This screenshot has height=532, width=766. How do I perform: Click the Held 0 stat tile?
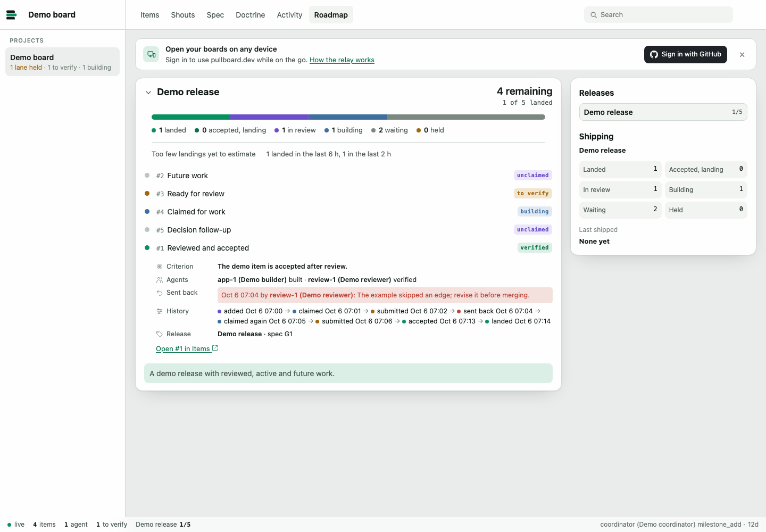(706, 210)
